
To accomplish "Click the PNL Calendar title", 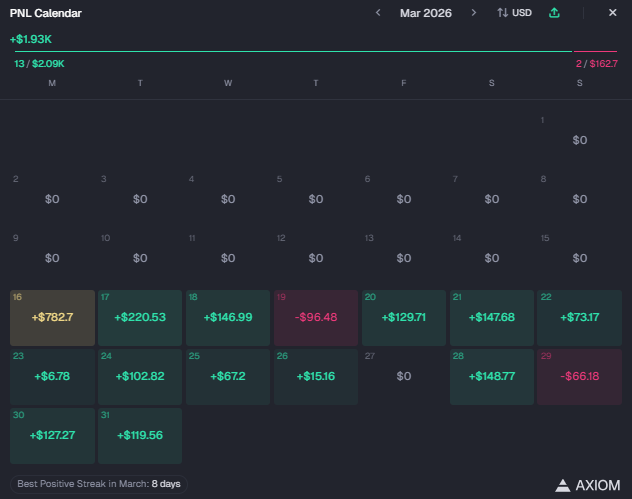I will tap(46, 13).
